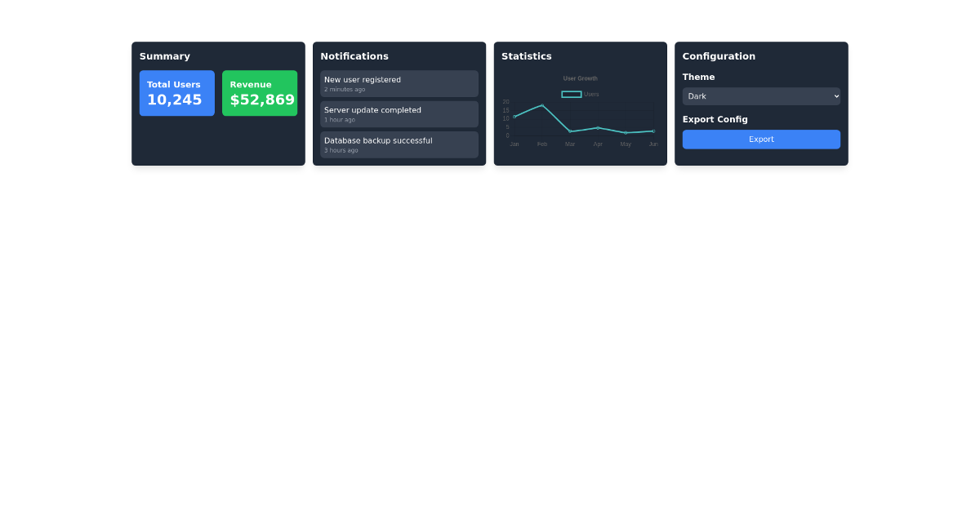Viewport: 980px width, 514px height.
Task: Toggle the Users series in the chart legend
Action: coord(580,94)
